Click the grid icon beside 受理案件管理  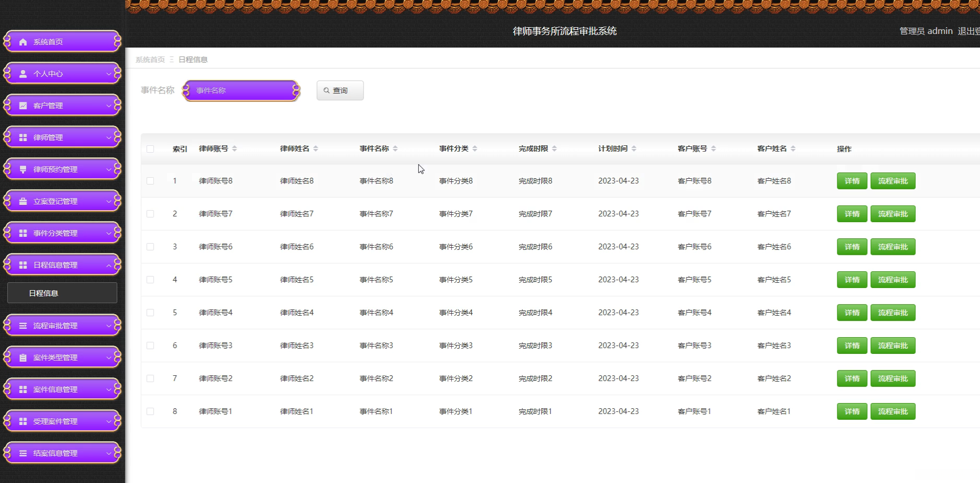(x=23, y=421)
